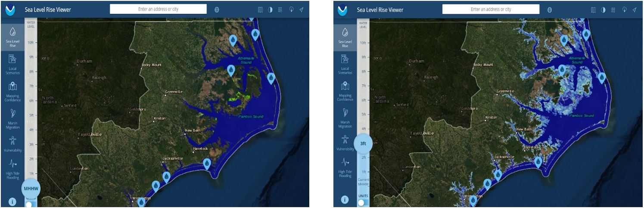Click the info icon in right screenshot

pos(345,199)
